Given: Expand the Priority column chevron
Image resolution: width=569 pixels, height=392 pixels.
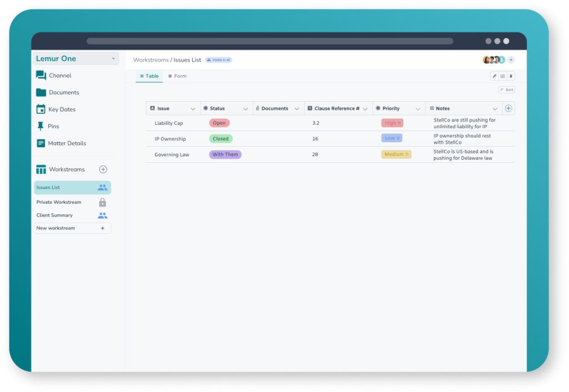Looking at the screenshot, I should [418, 109].
